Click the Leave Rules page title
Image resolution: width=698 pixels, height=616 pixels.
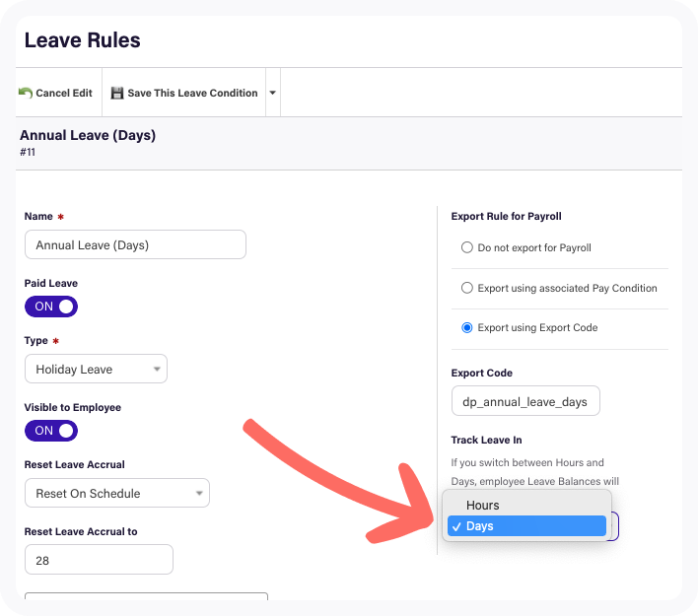[x=82, y=40]
